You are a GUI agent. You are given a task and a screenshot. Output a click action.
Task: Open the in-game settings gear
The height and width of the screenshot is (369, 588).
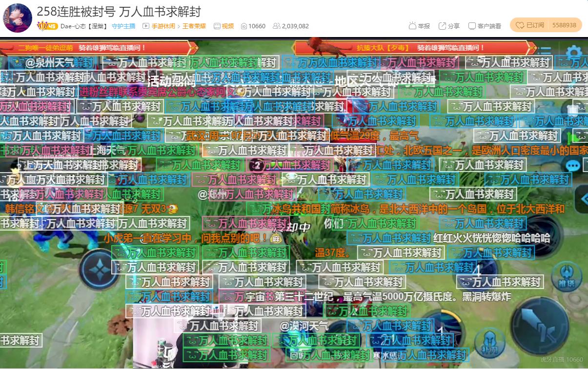tap(574, 53)
